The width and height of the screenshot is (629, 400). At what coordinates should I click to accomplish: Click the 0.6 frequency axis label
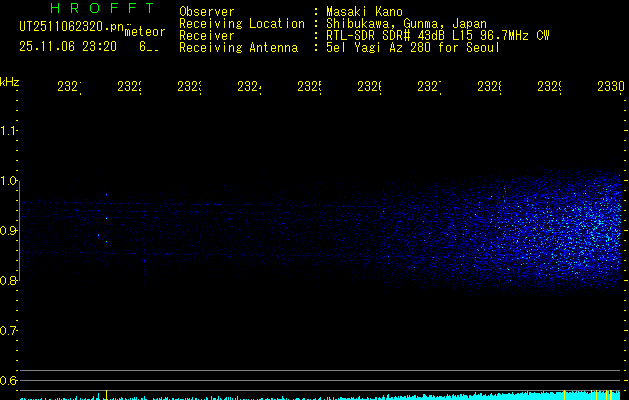8,380
